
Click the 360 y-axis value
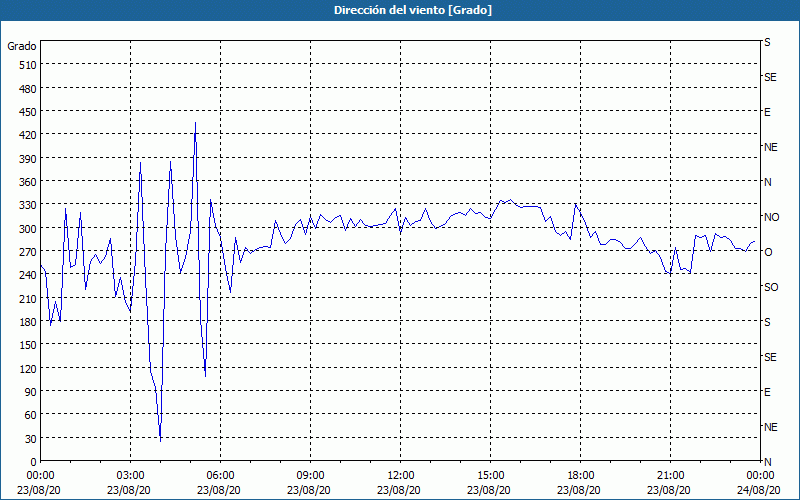[x=28, y=182]
